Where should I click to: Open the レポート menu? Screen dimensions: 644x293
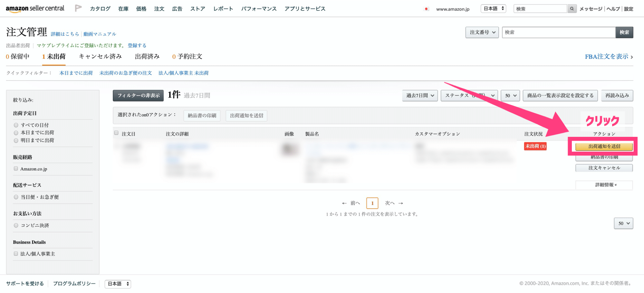pos(223,9)
